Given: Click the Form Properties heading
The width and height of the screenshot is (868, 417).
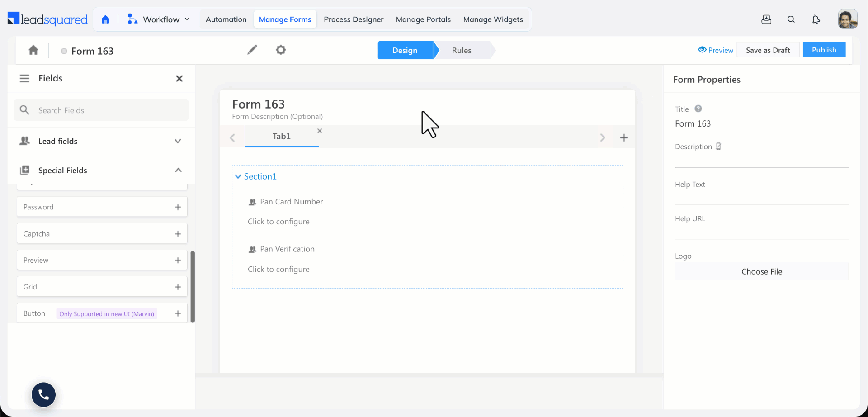Looking at the screenshot, I should point(707,80).
